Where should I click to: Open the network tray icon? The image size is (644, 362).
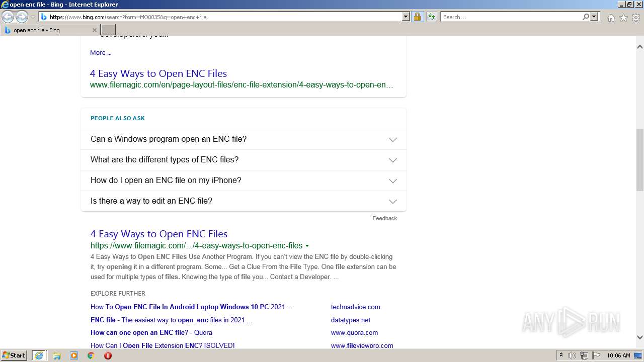tap(584, 355)
